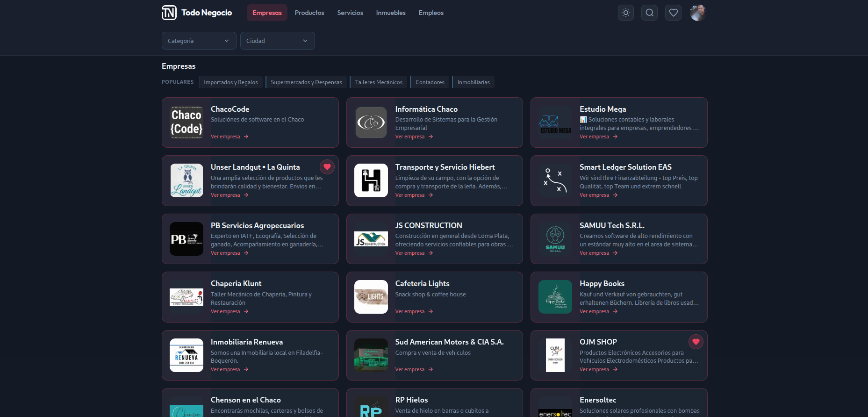Open the Inmuebles tab

pyautogui.click(x=390, y=13)
